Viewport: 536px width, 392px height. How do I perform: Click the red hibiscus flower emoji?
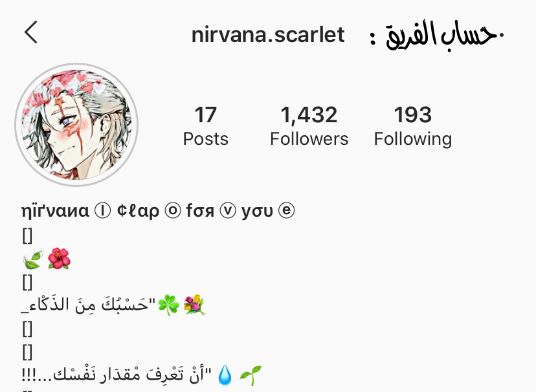click(x=59, y=259)
